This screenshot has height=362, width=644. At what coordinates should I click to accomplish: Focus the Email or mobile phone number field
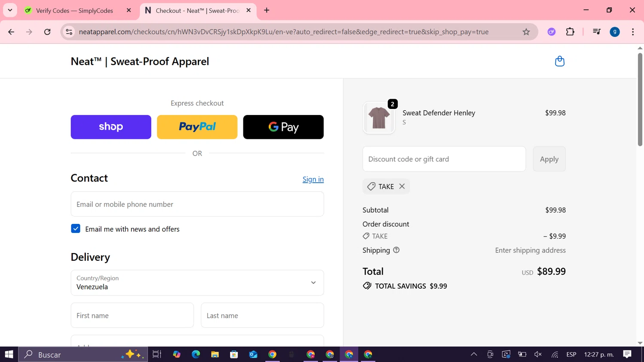click(x=197, y=204)
